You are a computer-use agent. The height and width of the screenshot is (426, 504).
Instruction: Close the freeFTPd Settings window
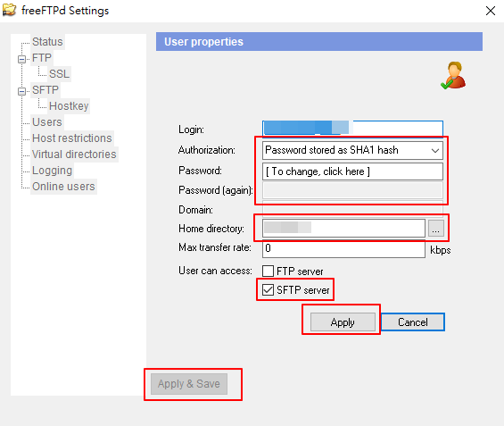pyautogui.click(x=491, y=11)
